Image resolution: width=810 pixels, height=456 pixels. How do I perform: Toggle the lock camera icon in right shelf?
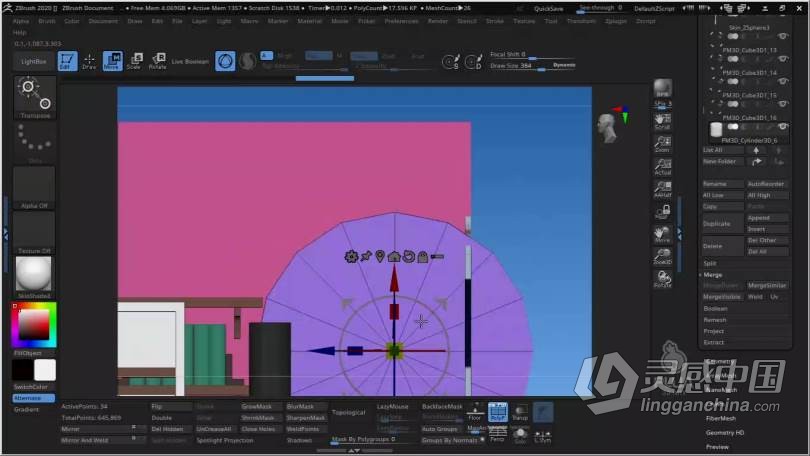[x=662, y=211]
